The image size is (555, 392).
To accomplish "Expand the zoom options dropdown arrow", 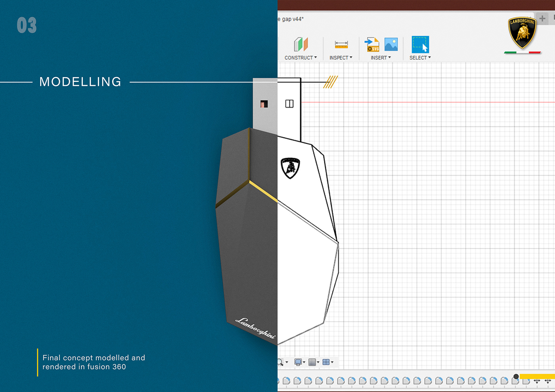I will coord(287,362).
